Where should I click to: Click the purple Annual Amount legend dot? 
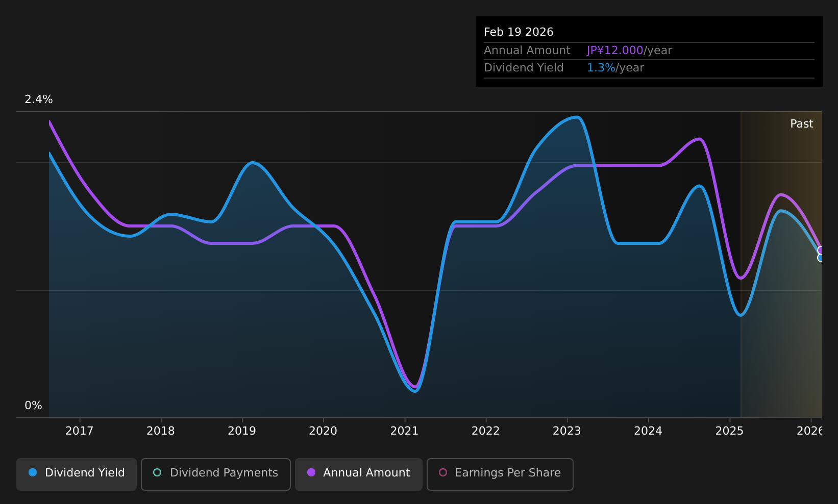tap(311, 472)
